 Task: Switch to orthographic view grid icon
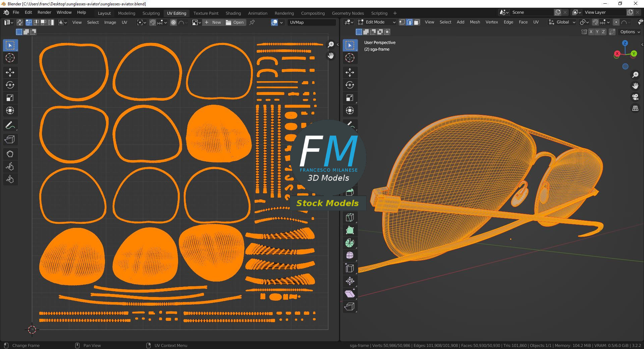click(635, 108)
